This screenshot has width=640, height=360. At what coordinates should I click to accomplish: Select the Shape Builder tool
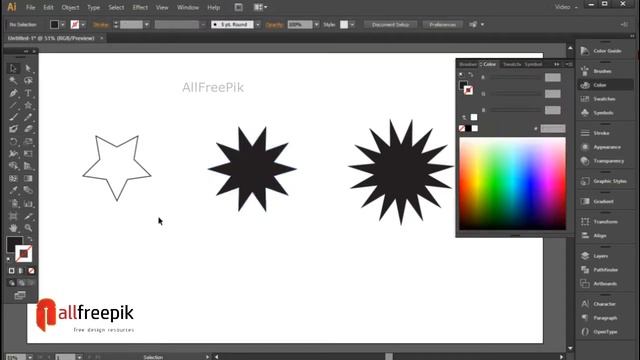(13, 166)
